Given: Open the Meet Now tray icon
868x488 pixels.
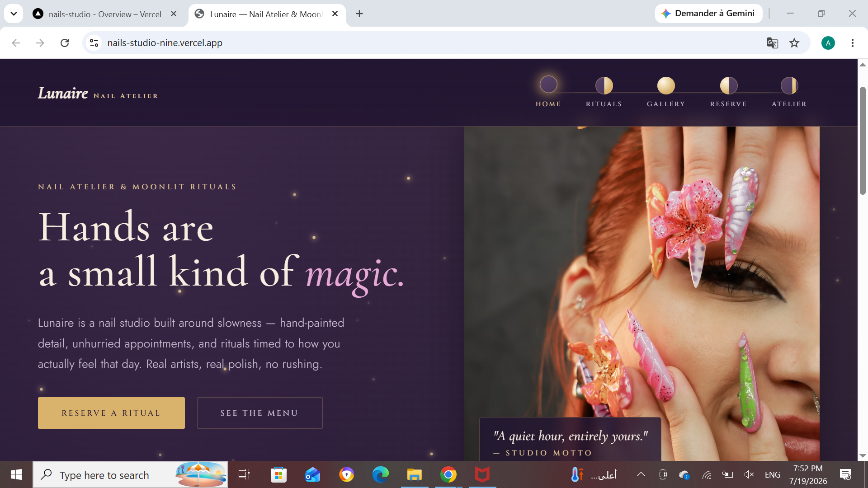Looking at the screenshot, I should (x=663, y=474).
